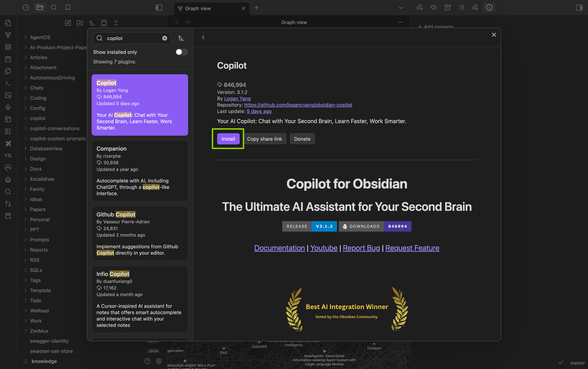588x369 pixels.
Task: Click the copilot plugin search field
Action: [132, 38]
